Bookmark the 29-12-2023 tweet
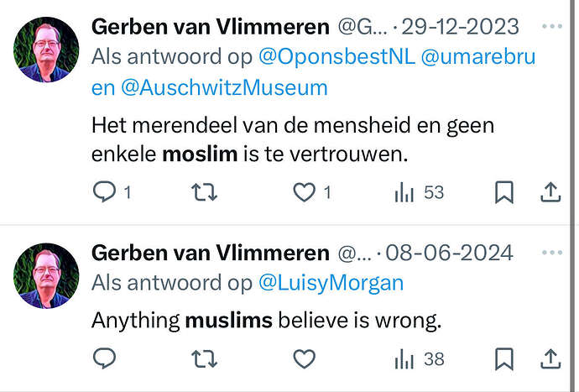Viewport: 579px width, 392px height. (x=504, y=192)
